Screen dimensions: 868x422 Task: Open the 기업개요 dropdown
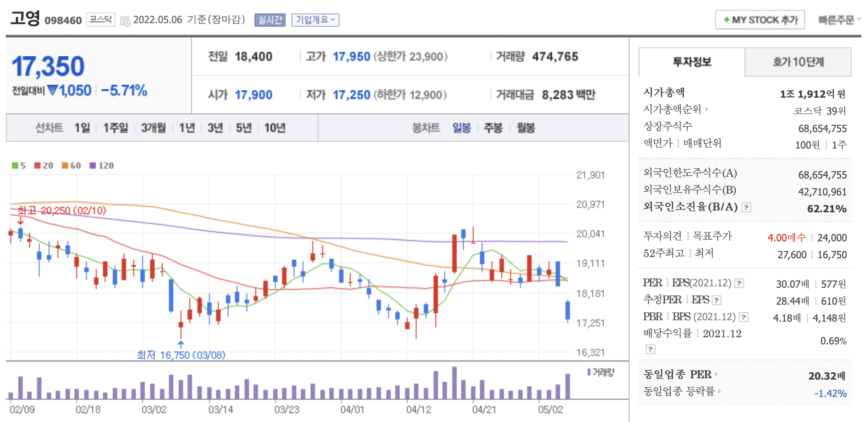[x=315, y=20]
